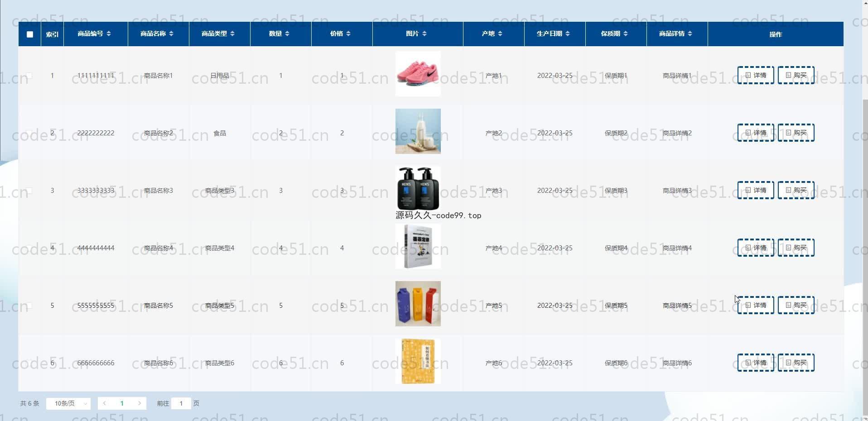The height and width of the screenshot is (421, 868).
Task: Click the milk bottle product image
Action: (418, 131)
